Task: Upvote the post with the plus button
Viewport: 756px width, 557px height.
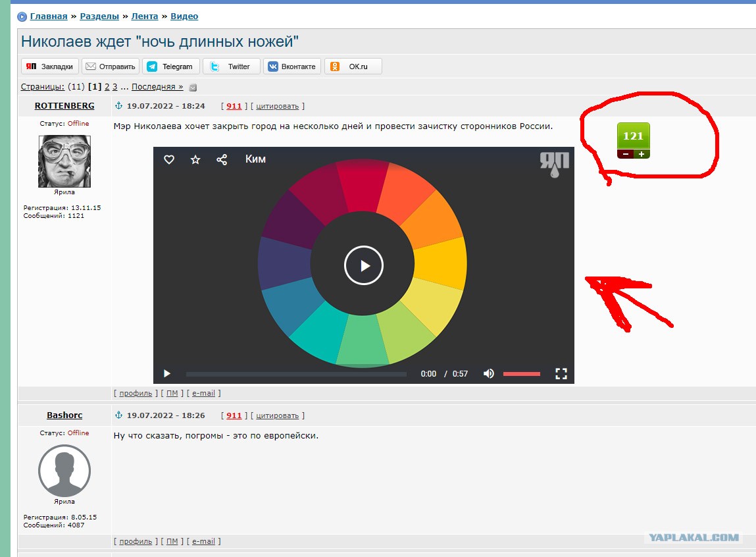Action: point(642,154)
